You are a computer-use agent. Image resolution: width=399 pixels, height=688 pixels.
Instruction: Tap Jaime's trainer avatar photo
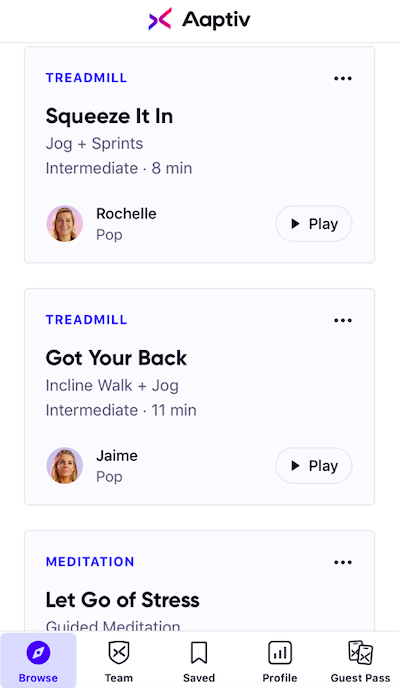tap(65, 466)
